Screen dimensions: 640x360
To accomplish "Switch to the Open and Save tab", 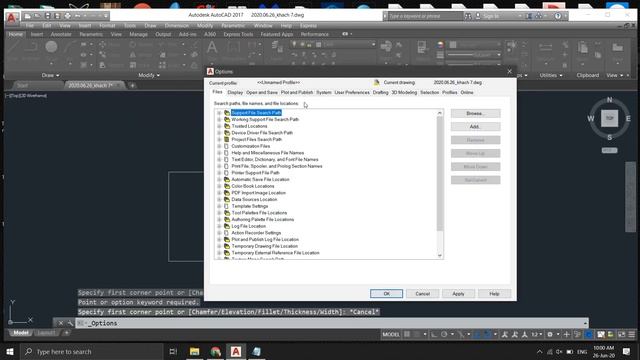I will pyautogui.click(x=262, y=93).
